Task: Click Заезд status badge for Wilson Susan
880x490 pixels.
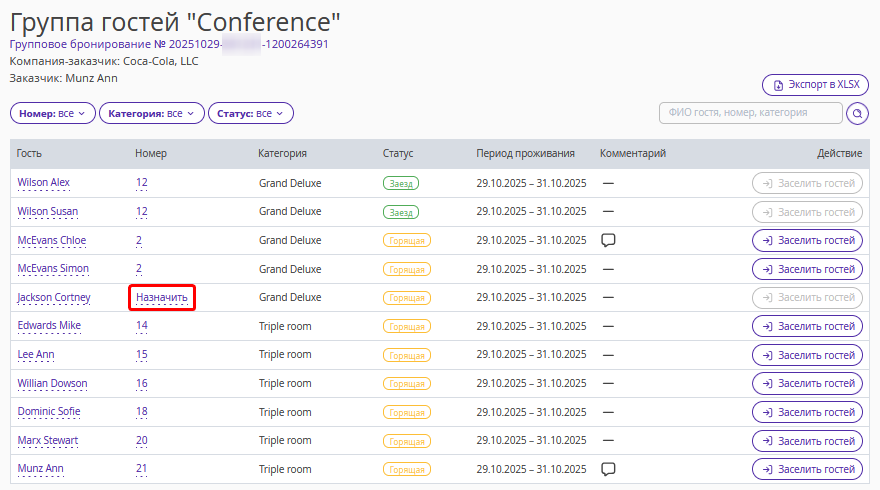Action: click(400, 212)
